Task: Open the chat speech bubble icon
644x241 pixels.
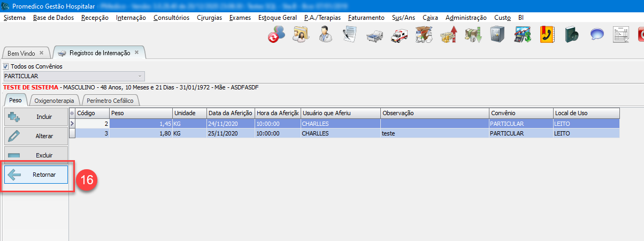Action: 596,35
